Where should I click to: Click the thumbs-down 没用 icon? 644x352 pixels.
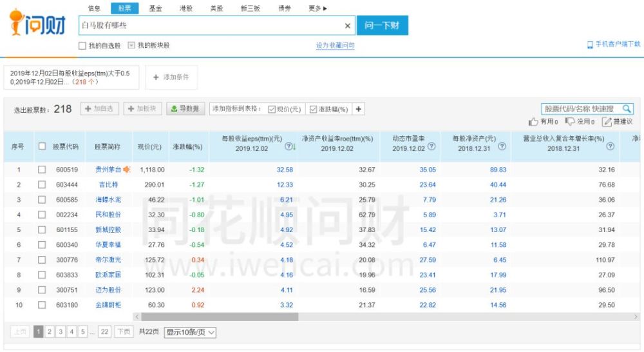(x=570, y=121)
